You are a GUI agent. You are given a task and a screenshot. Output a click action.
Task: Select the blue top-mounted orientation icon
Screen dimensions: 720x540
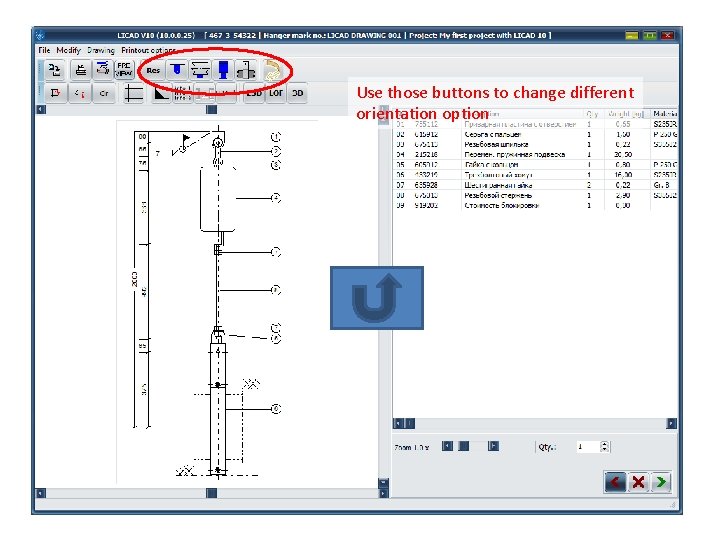coord(177,70)
